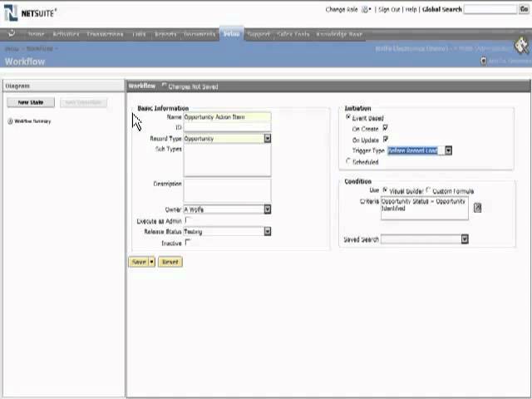Click the Workflow Summary link
The height and width of the screenshot is (399, 532).
(32, 121)
